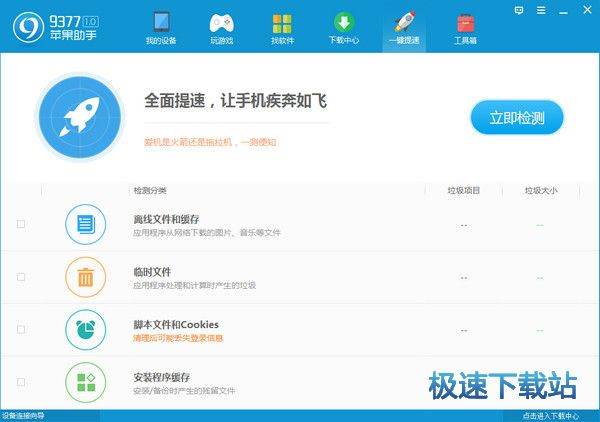Click the installer cache green icon
The image size is (600, 422).
coord(86,382)
